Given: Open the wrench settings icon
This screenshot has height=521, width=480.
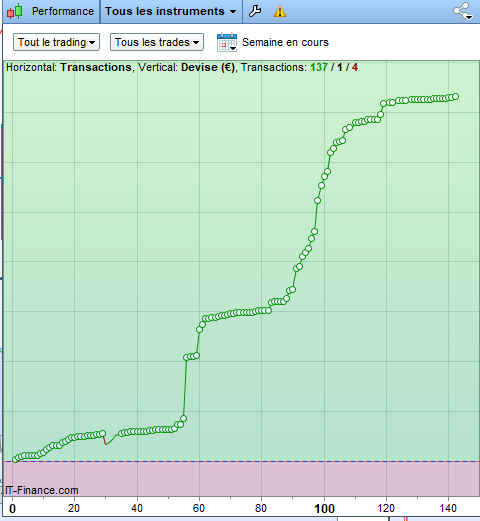Looking at the screenshot, I should coord(255,11).
